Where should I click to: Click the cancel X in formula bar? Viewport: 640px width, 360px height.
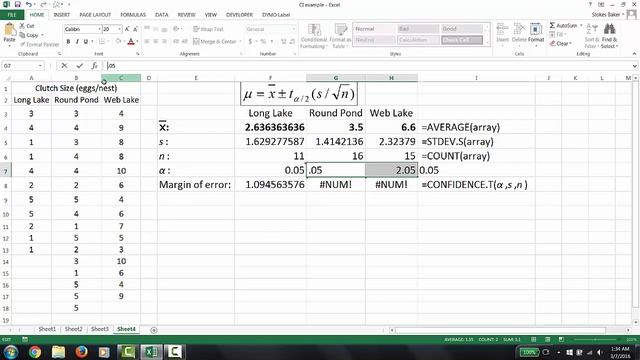coord(64,65)
